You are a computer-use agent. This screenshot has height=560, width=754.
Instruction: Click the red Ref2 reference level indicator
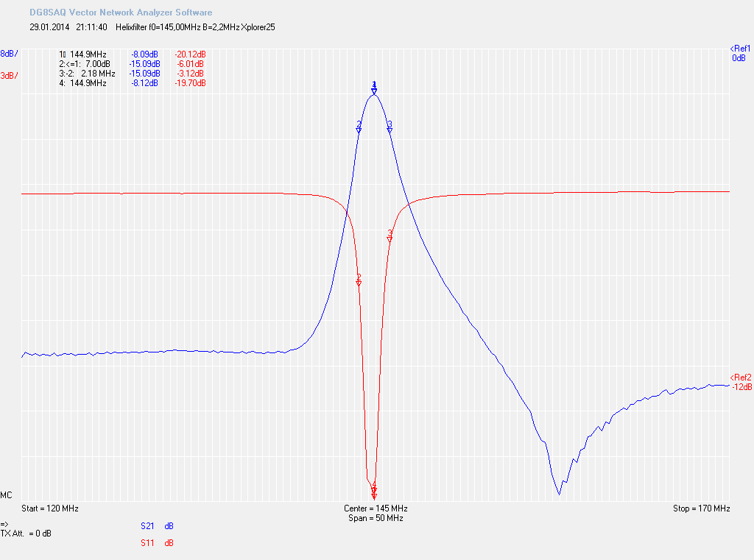tap(740, 382)
